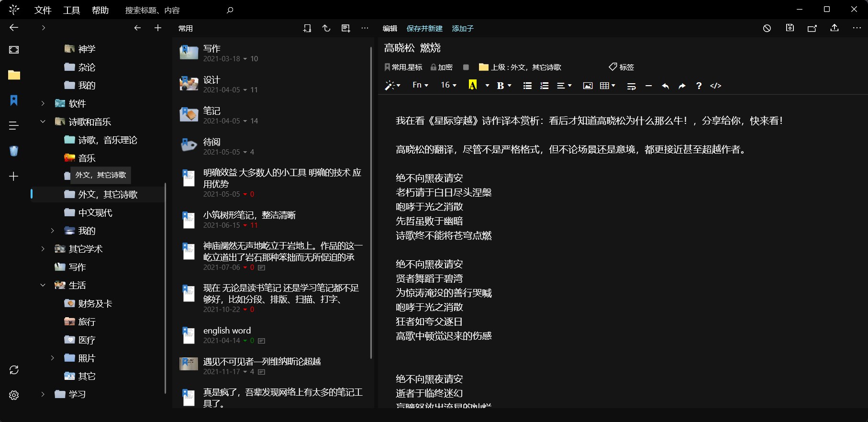Insert a horizontal line
Image resolution: width=868 pixels, height=422 pixels.
coord(648,86)
